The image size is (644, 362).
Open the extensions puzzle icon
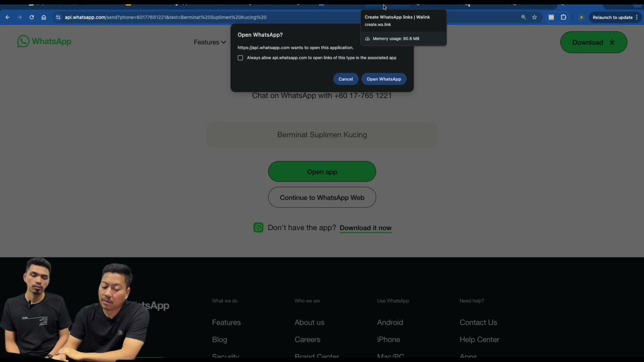(x=563, y=17)
